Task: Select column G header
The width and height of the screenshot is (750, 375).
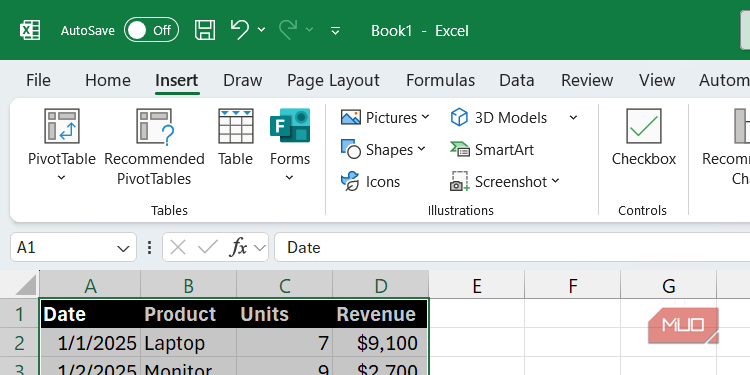Action: tap(669, 286)
